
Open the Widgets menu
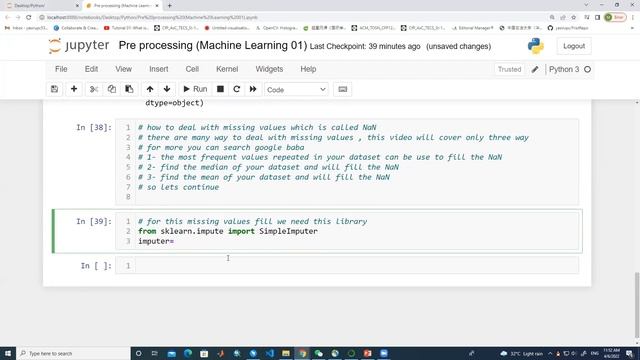pos(269,69)
